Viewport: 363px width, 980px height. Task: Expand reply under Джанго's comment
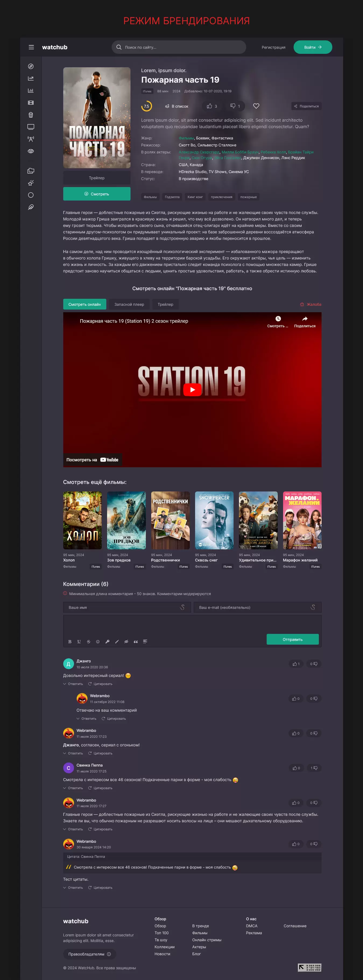(x=73, y=684)
